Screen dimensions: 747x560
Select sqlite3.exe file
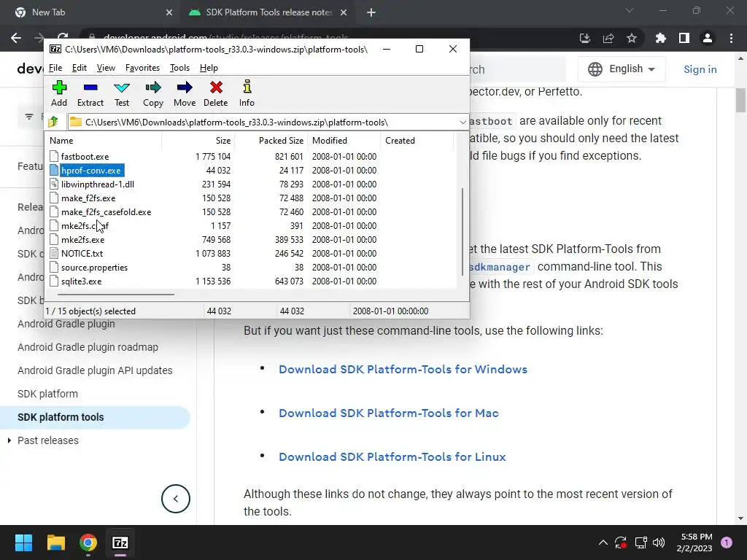tap(82, 281)
